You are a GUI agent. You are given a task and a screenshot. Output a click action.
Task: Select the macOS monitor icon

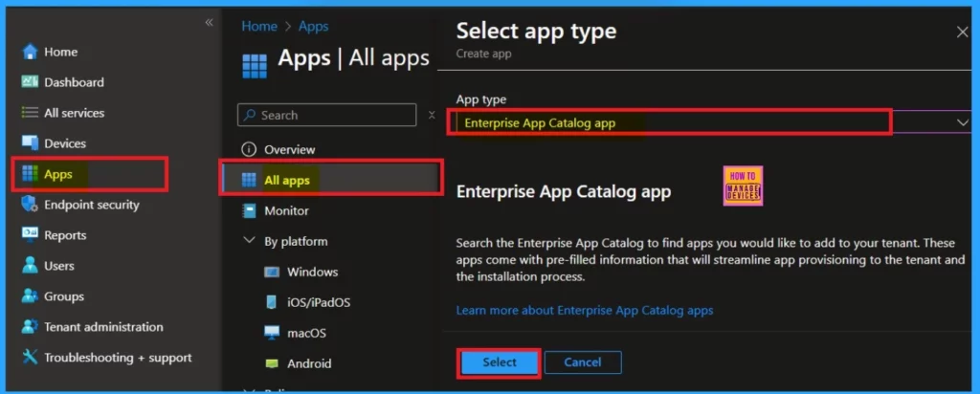271,333
